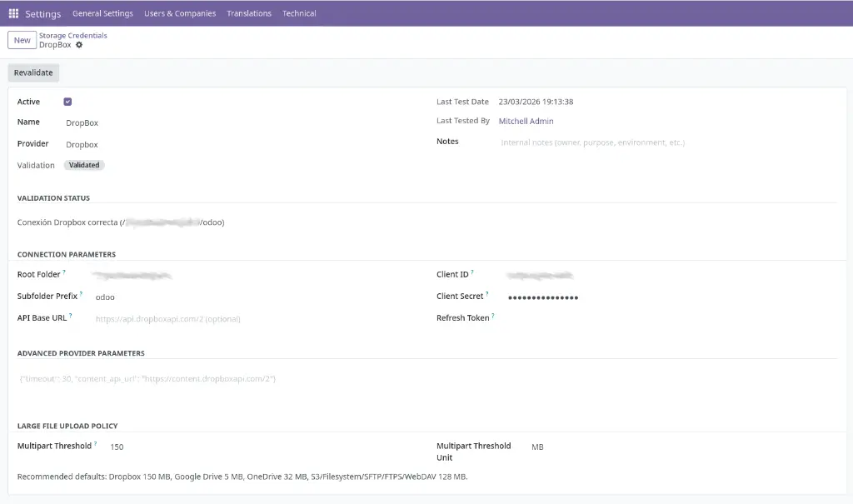853x504 pixels.
Task: Show help tooltip for Refresh Token
Action: point(493,316)
